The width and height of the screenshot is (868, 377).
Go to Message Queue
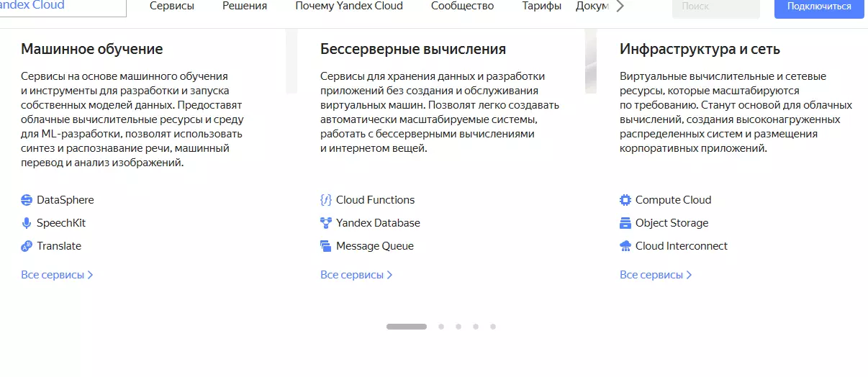pyautogui.click(x=375, y=246)
